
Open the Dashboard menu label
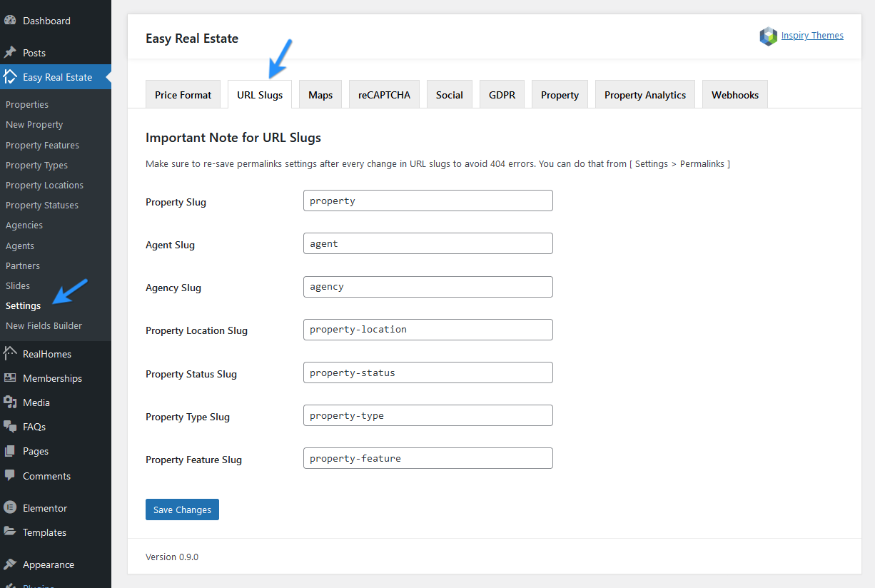coord(46,21)
